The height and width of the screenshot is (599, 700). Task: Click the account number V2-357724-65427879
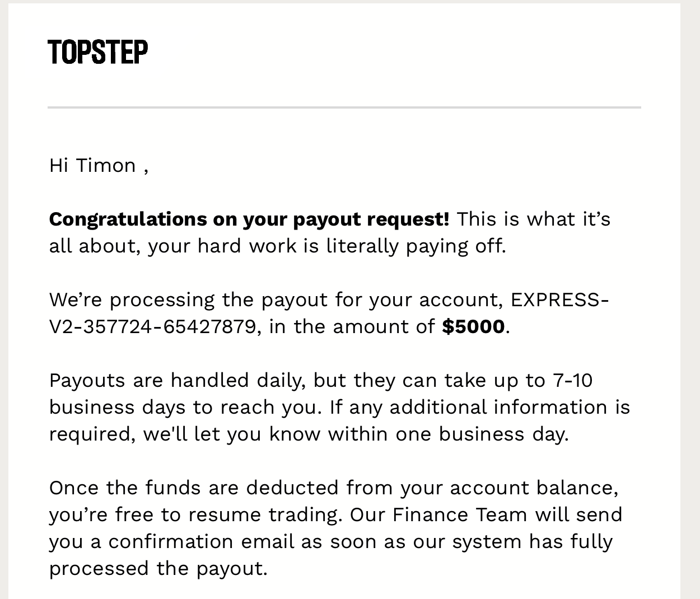pos(152,326)
